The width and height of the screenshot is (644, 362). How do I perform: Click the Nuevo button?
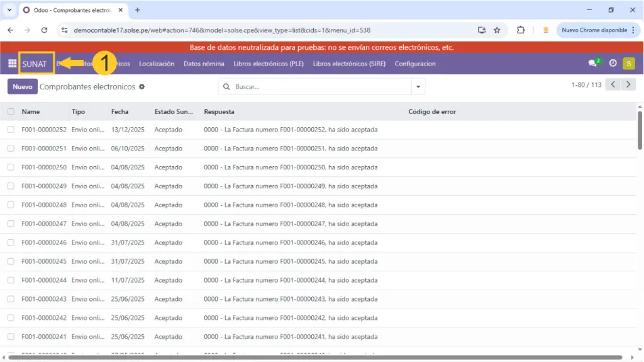tap(23, 87)
